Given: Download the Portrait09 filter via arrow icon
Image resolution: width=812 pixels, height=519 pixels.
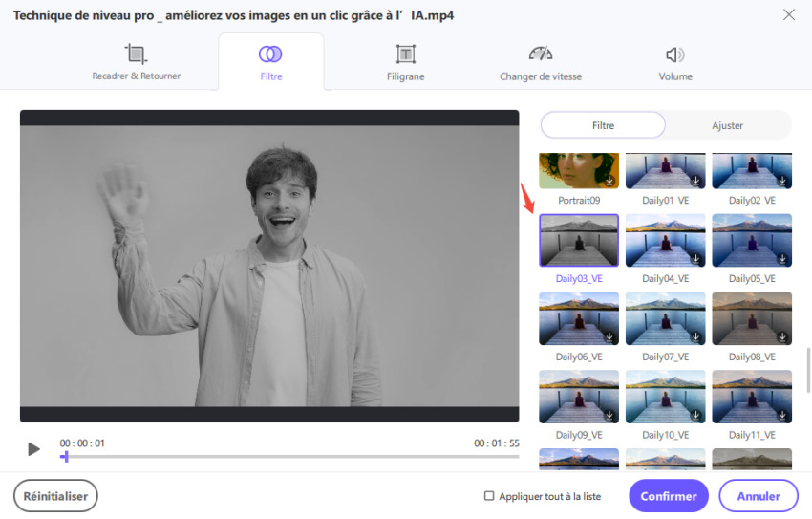Looking at the screenshot, I should [x=609, y=181].
